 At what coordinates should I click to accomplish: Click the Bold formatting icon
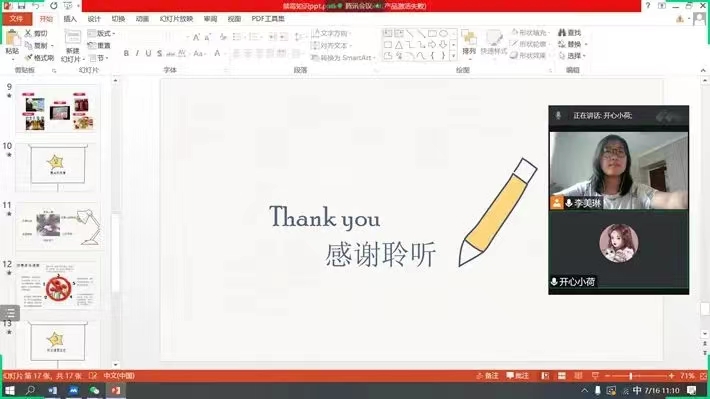pyautogui.click(x=126, y=53)
